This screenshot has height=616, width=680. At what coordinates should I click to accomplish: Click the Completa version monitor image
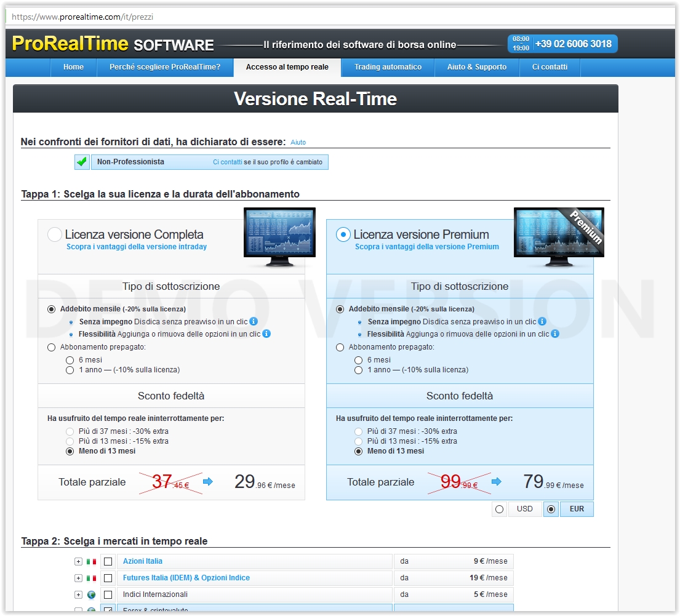[280, 237]
